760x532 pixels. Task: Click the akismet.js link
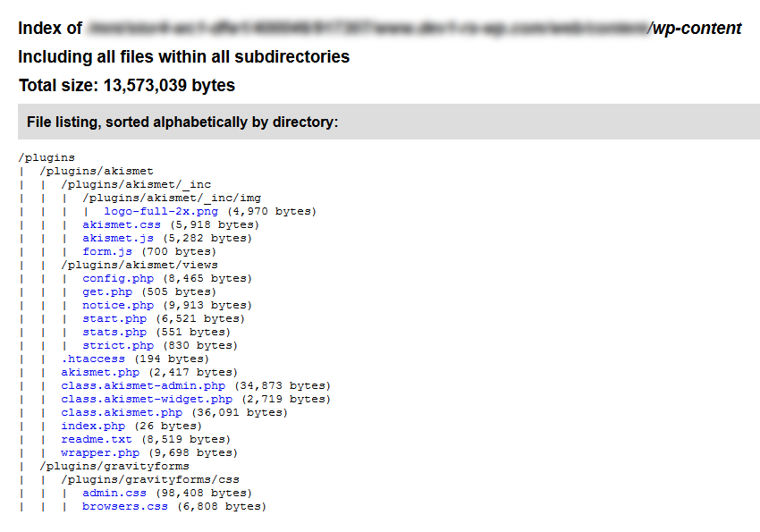118,239
